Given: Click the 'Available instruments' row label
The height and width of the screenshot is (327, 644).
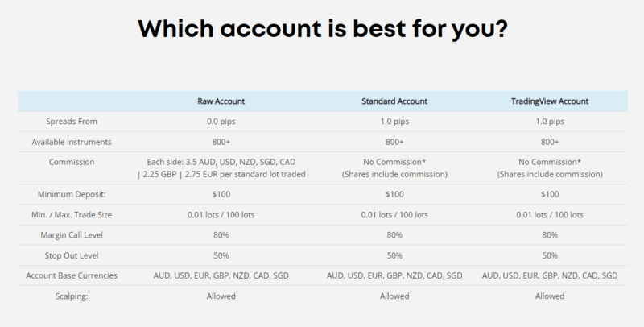Looking at the screenshot, I should click(72, 142).
